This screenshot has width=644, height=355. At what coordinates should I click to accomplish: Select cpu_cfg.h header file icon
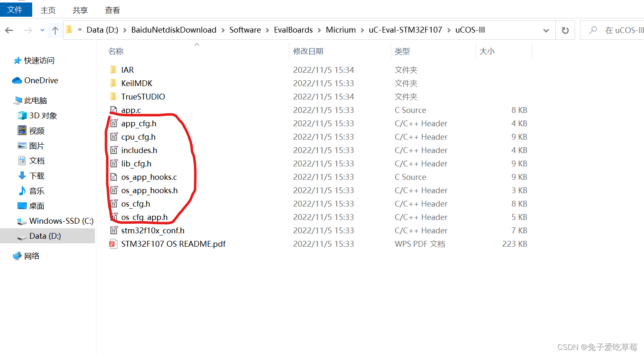click(114, 137)
